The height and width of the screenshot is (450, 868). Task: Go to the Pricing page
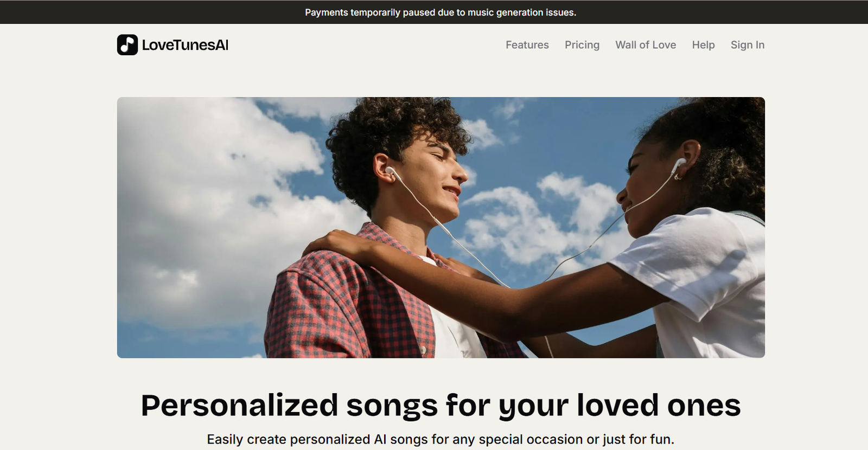point(582,45)
